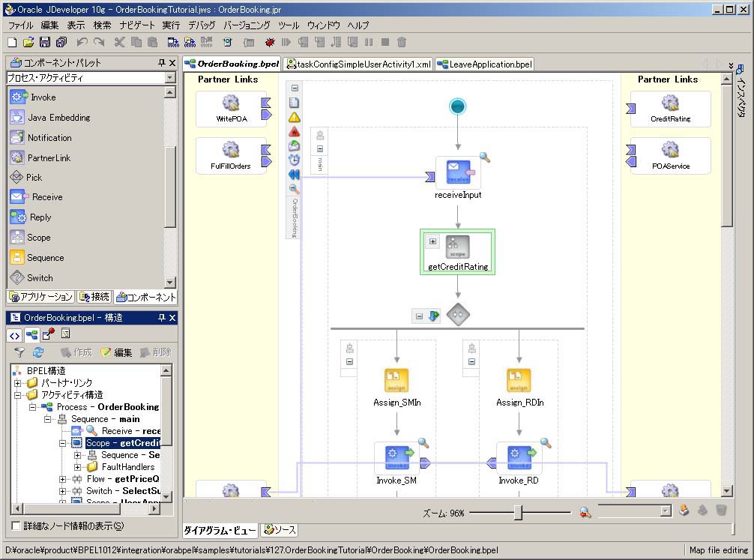Image resolution: width=754 pixels, height=560 pixels.
Task: Click the Assign_RDIn assign node
Action: (519, 381)
